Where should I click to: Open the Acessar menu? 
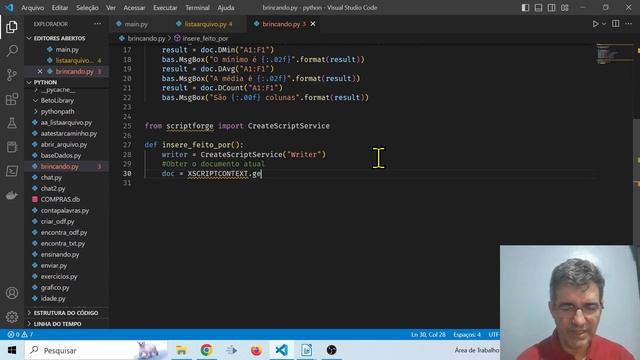[134, 8]
